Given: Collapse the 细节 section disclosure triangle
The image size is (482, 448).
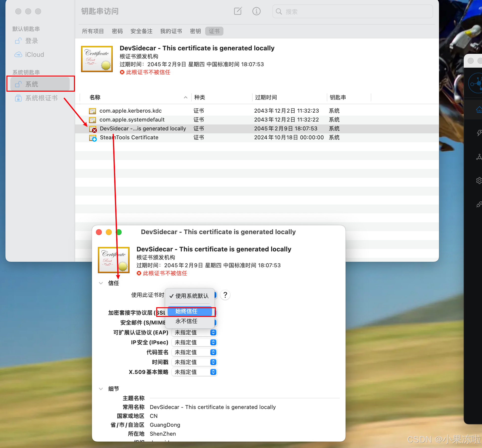Looking at the screenshot, I should point(101,389).
